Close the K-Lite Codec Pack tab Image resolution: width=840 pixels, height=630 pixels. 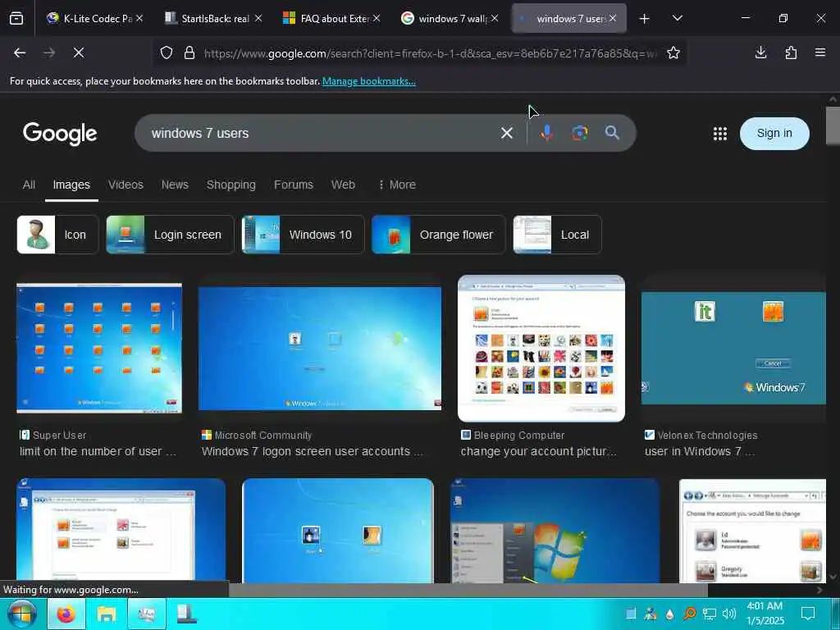(139, 18)
